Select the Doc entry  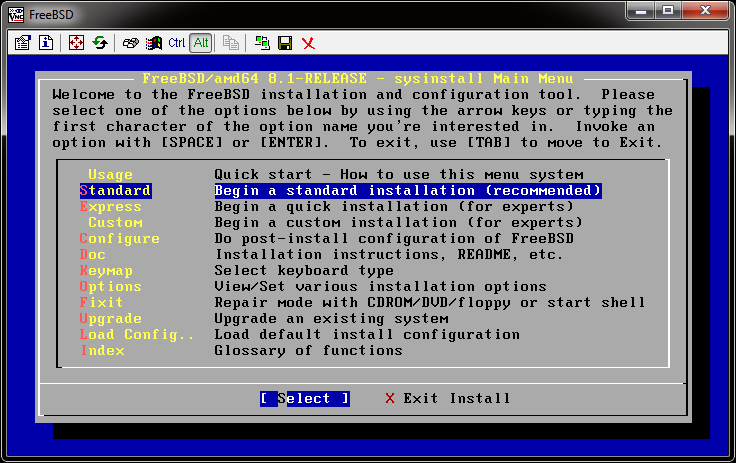pos(92,255)
